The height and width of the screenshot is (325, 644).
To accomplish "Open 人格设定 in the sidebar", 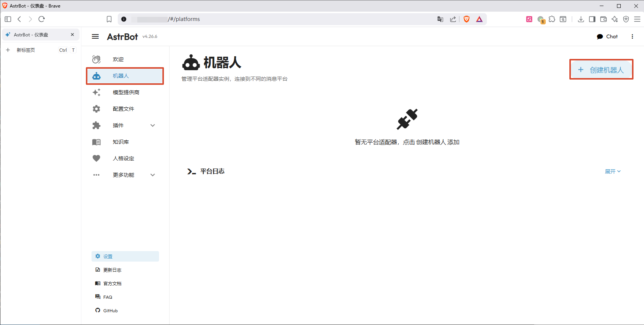I will click(125, 158).
